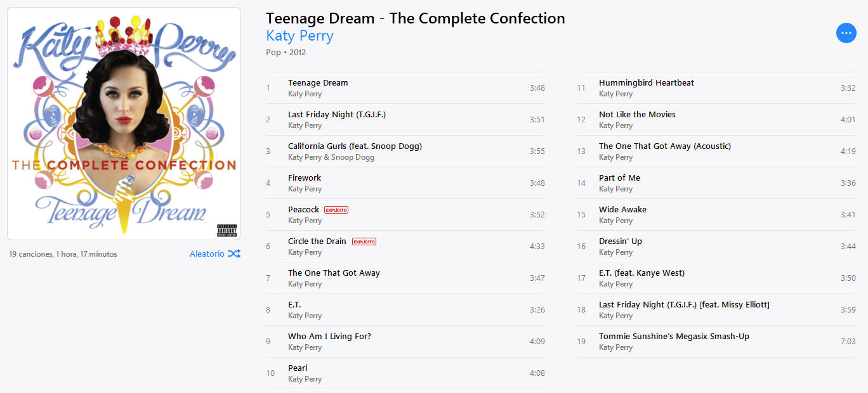Image resolution: width=868 pixels, height=393 pixels.
Task: Play track 1 Teenage Dream
Action: click(x=405, y=88)
